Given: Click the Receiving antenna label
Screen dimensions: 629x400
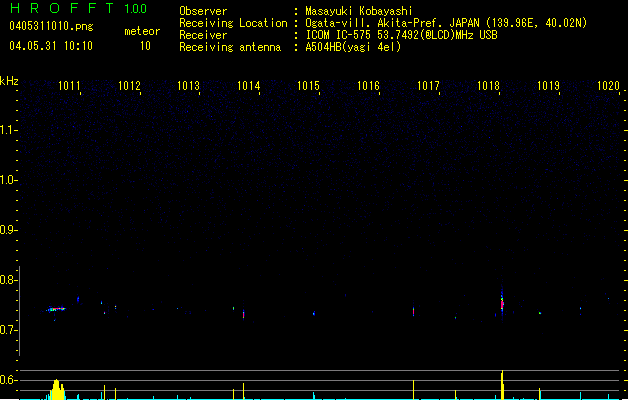Looking at the screenshot, I should coord(230,47).
